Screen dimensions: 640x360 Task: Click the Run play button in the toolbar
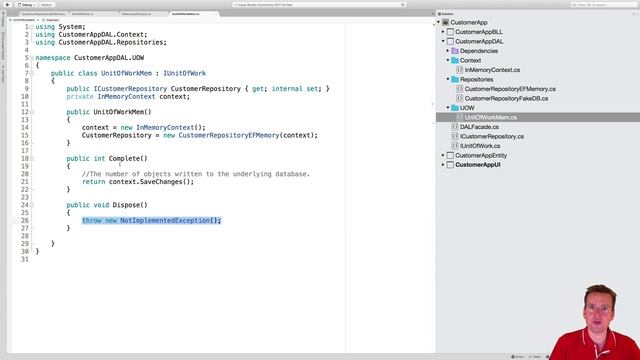tap(7, 4)
